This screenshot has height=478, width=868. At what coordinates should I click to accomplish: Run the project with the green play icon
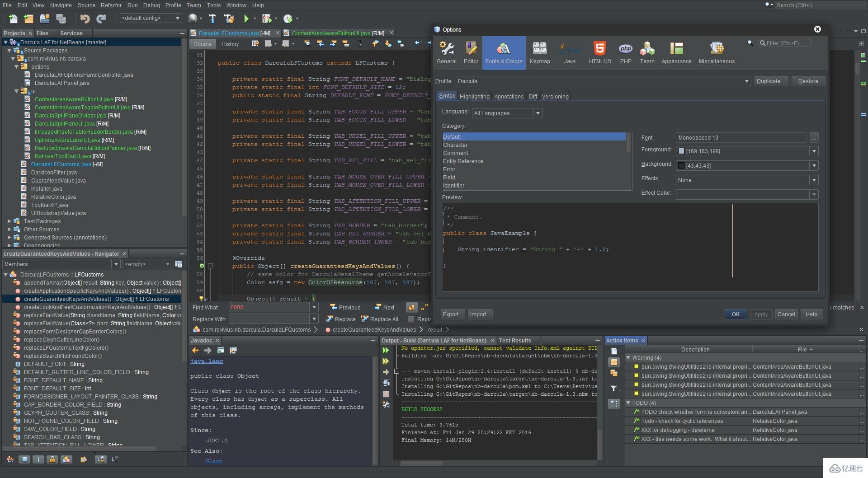246,19
